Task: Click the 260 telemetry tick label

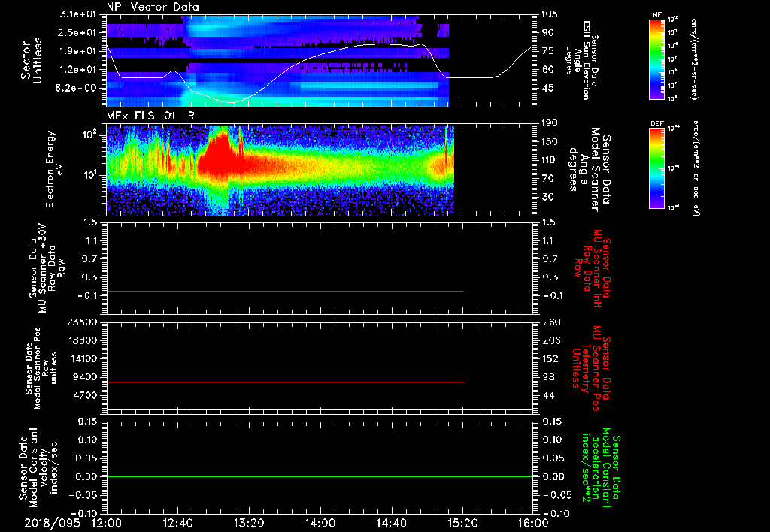Action: point(550,322)
